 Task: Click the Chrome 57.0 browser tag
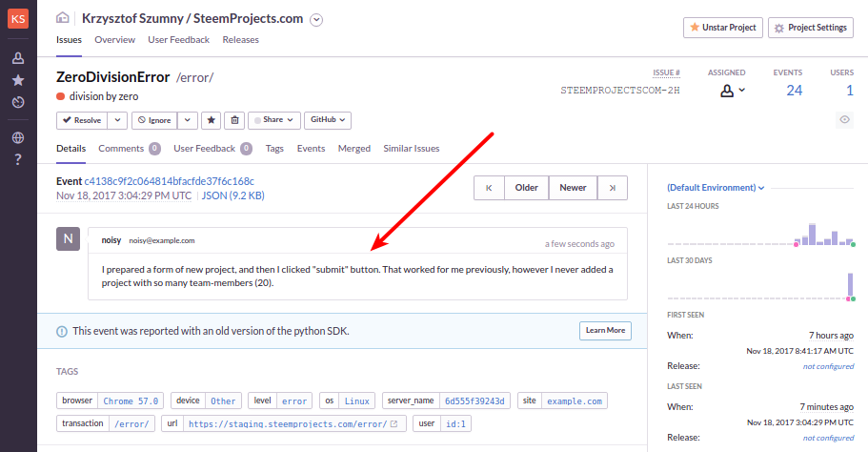point(131,401)
